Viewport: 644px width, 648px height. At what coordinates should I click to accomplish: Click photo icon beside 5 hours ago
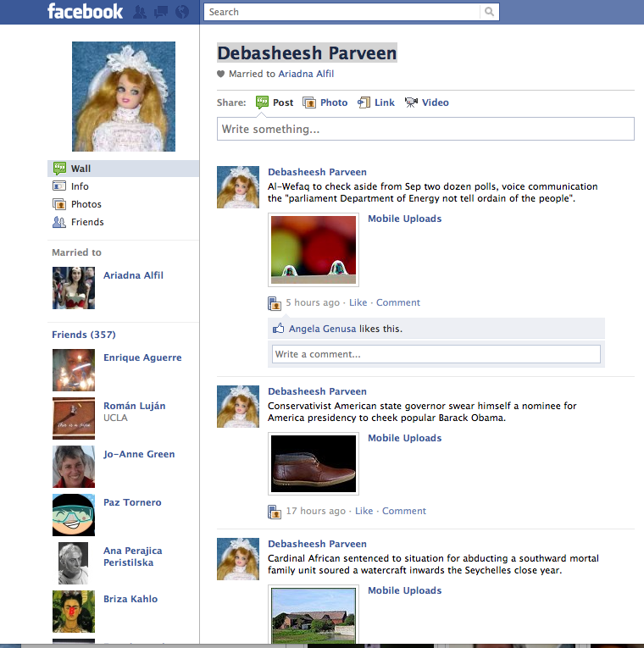click(275, 303)
